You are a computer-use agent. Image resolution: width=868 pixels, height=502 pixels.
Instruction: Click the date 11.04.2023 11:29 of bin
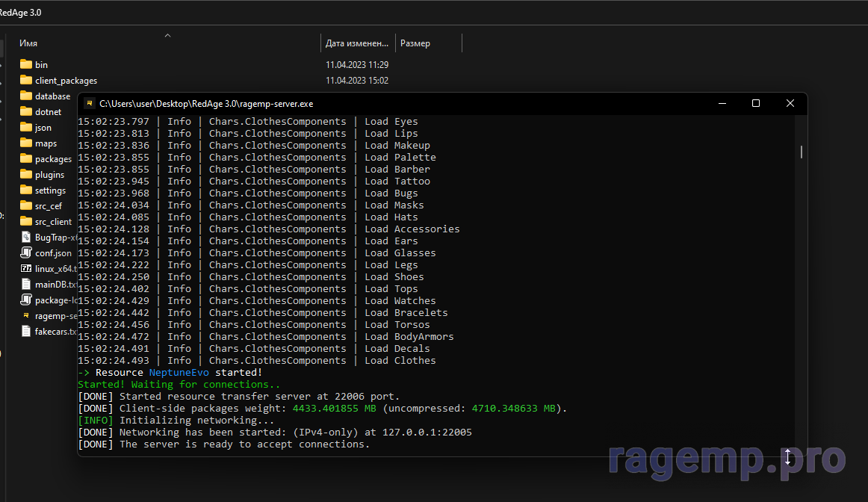(x=357, y=65)
